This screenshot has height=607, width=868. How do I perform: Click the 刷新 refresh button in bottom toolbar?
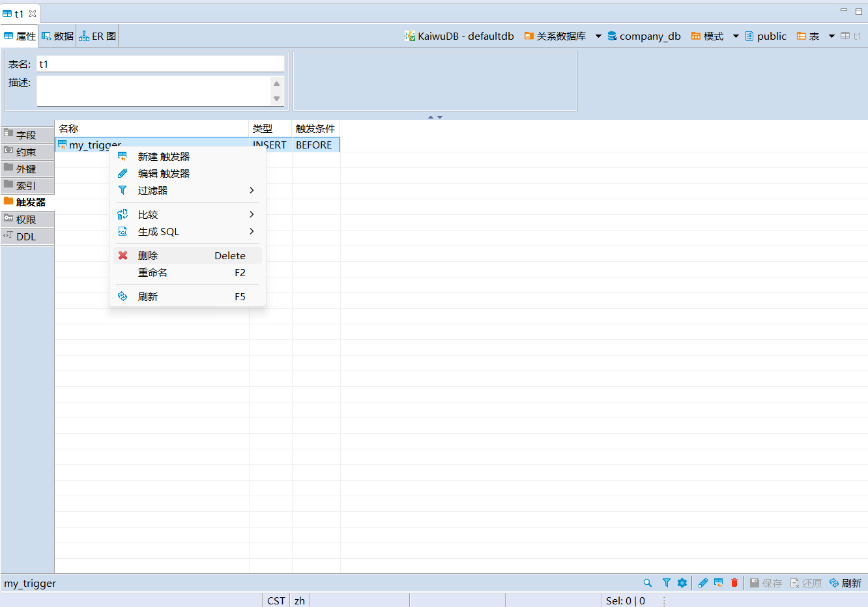tap(845, 583)
